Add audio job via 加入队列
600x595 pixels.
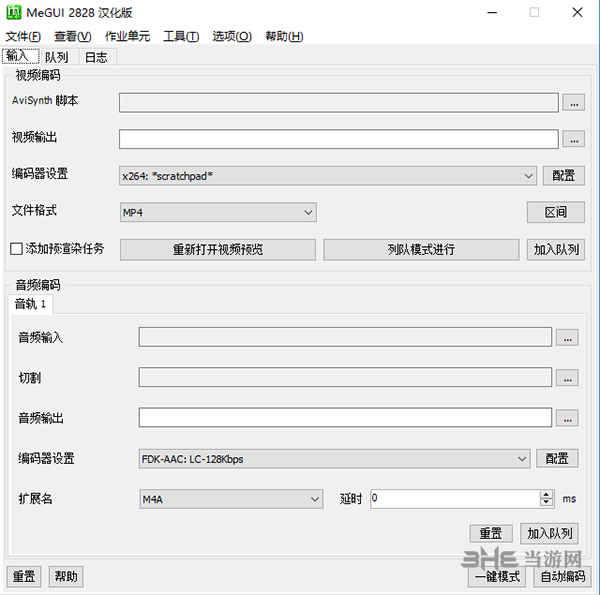549,533
